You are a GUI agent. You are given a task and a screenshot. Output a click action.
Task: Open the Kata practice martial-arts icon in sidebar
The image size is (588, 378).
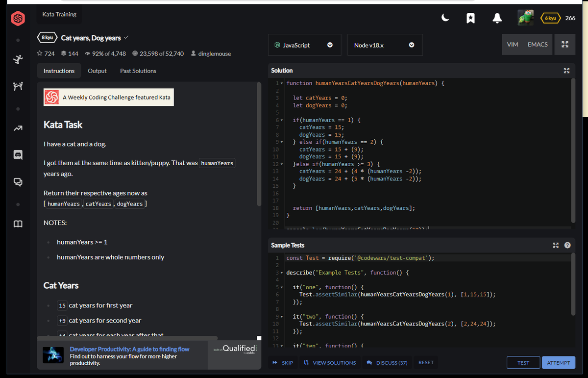[x=18, y=60]
